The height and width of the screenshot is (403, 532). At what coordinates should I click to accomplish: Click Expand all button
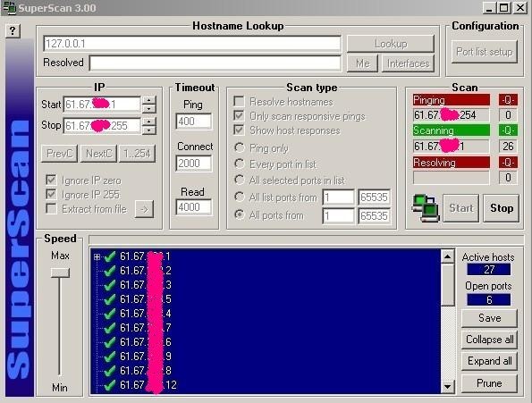coord(489,361)
